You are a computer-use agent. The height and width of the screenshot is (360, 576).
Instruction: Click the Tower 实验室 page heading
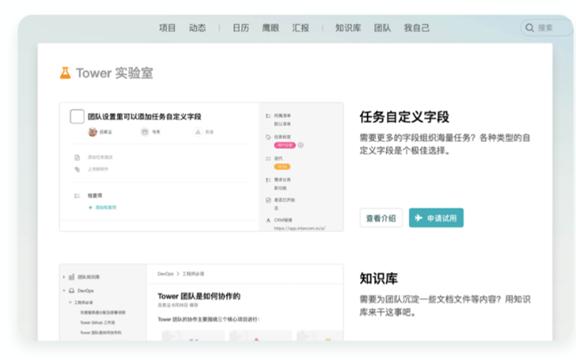coord(114,73)
